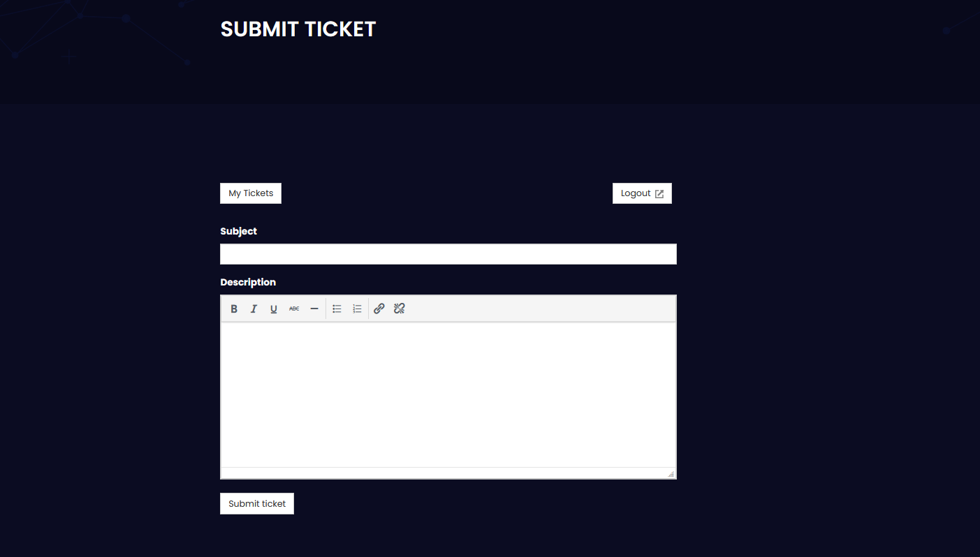This screenshot has width=980, height=557.
Task: Click the SUBMIT TICKET page heading
Action: pos(298,29)
